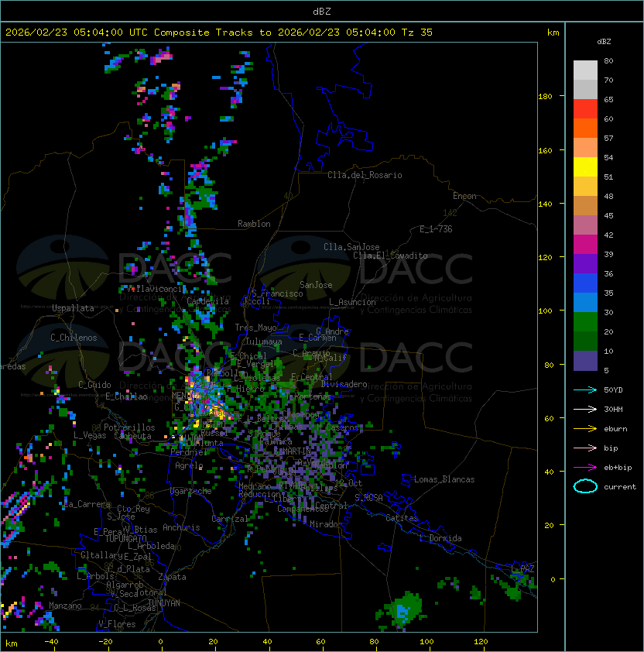Screen dimensions: 644x652
Task: Click the Clla.del_Rosario map label
Action: (365, 175)
